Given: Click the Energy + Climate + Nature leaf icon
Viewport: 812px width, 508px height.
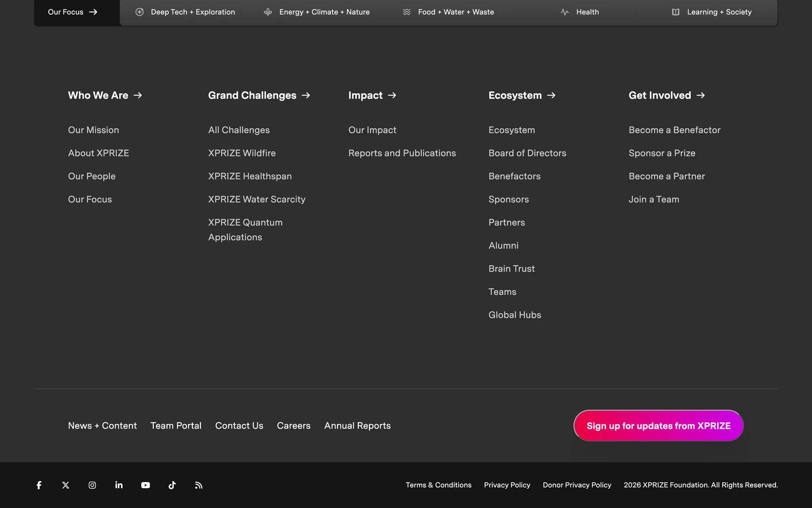Looking at the screenshot, I should pos(268,12).
